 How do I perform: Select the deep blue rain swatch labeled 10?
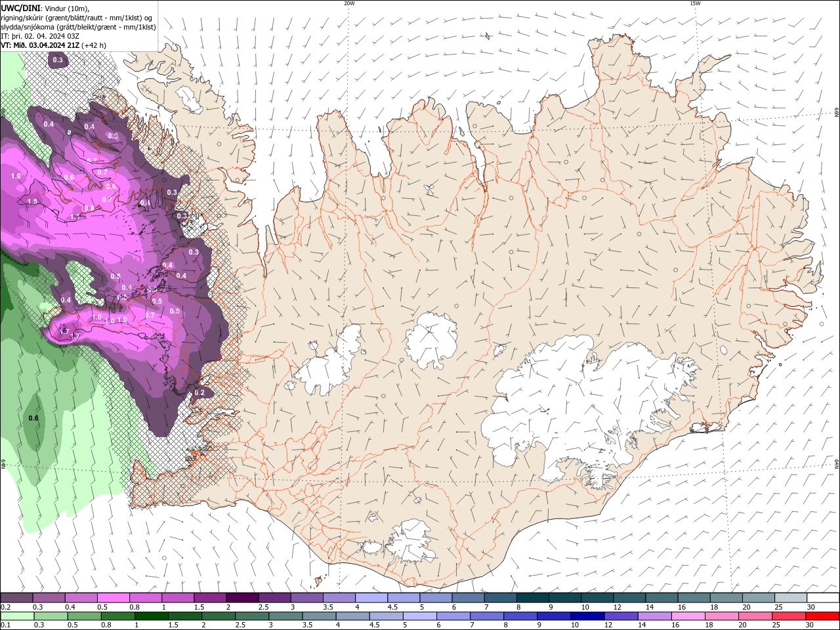tap(587, 616)
